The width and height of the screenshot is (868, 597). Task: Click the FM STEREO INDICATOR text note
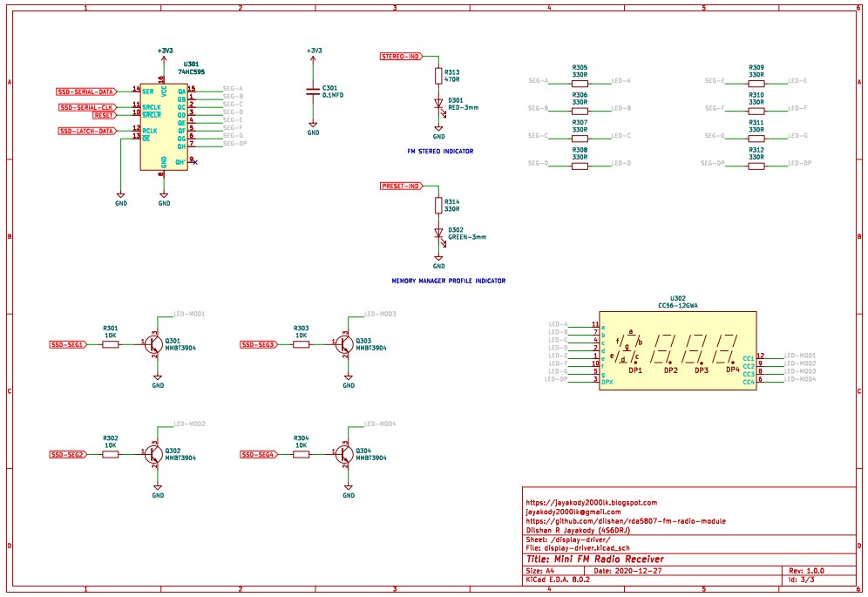[x=440, y=152]
